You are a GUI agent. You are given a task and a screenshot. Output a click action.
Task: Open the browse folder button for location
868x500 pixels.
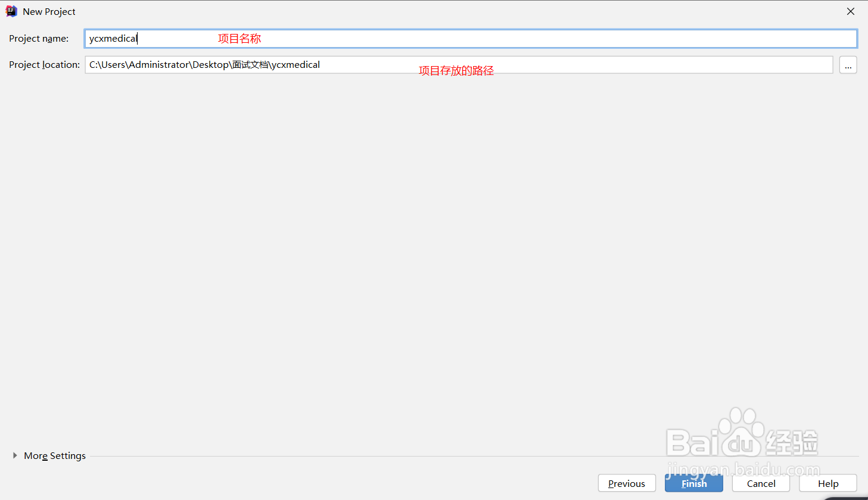[848, 65]
